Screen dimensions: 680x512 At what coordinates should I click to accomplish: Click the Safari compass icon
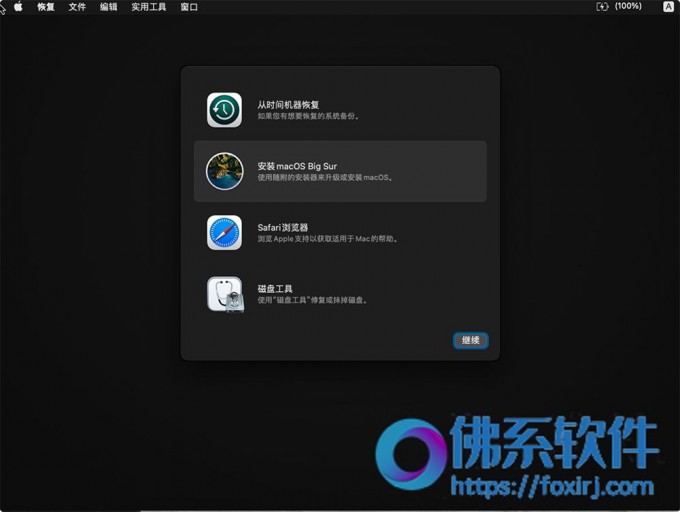click(224, 232)
